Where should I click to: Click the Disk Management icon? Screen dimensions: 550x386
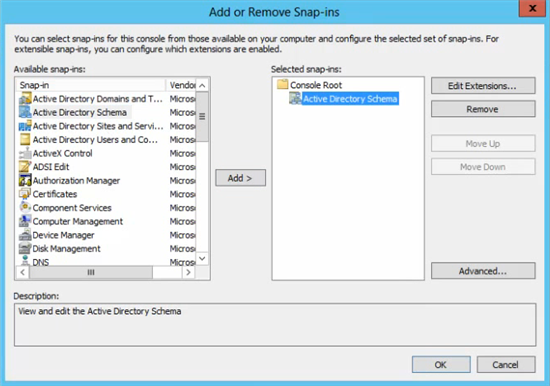pos(25,249)
